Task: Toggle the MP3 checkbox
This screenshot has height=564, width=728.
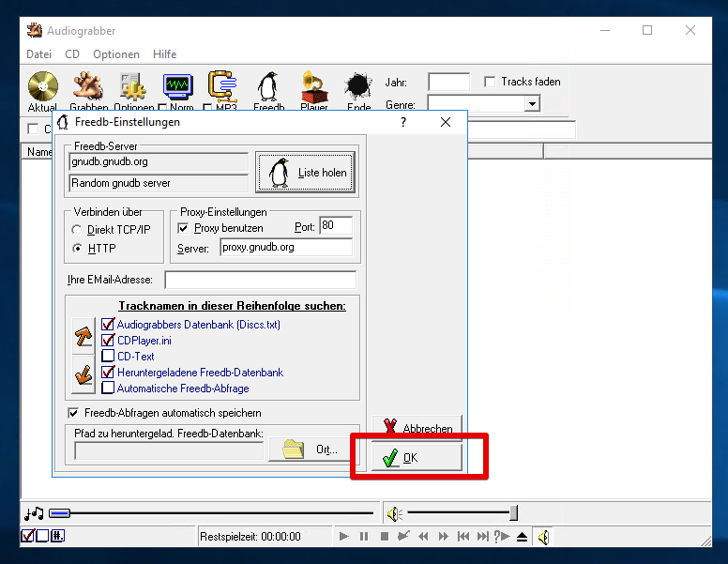Action: [207, 108]
